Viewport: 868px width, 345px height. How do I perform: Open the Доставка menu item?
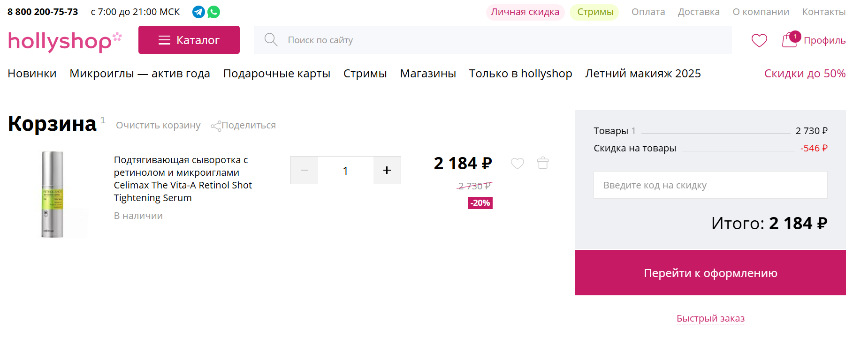pos(699,12)
